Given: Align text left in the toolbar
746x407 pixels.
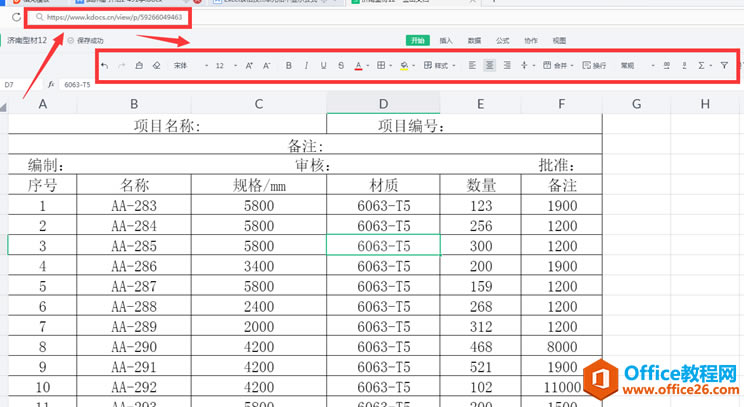Looking at the screenshot, I should tap(470, 66).
